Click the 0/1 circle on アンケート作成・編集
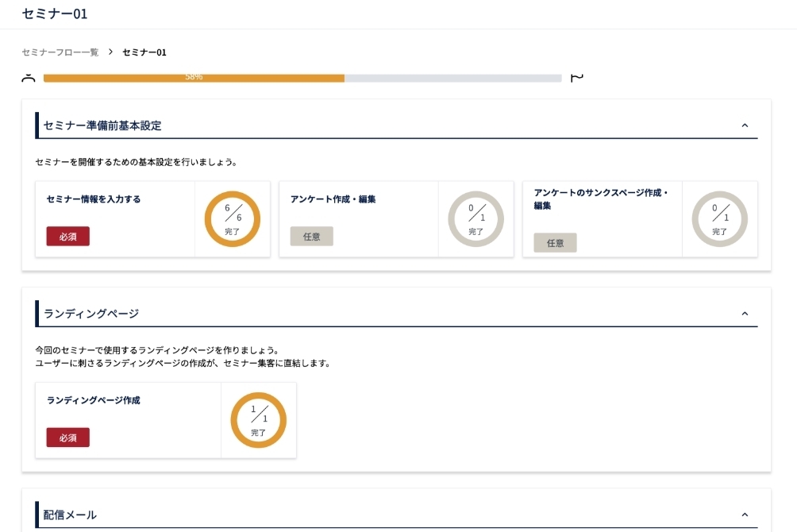This screenshot has width=797, height=532. pos(476,219)
